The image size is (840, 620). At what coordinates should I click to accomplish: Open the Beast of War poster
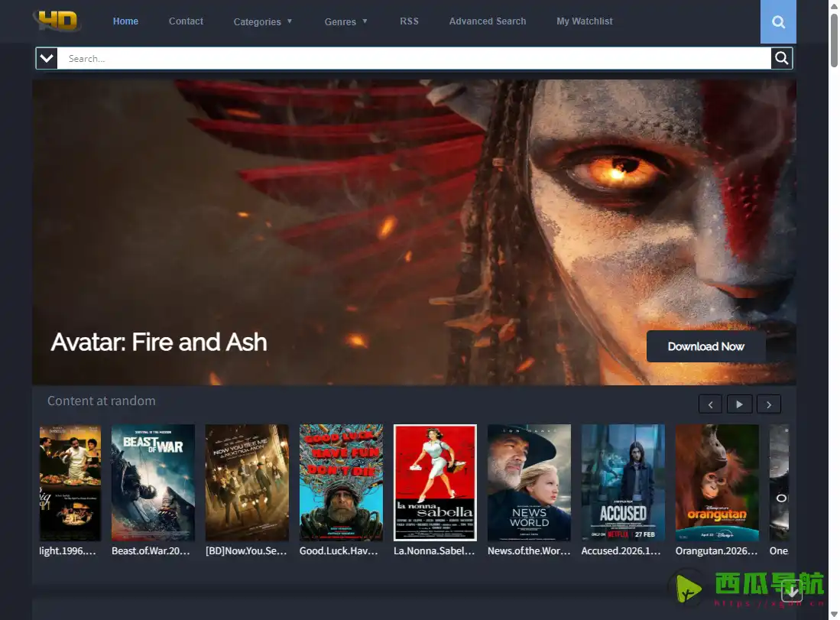(153, 482)
